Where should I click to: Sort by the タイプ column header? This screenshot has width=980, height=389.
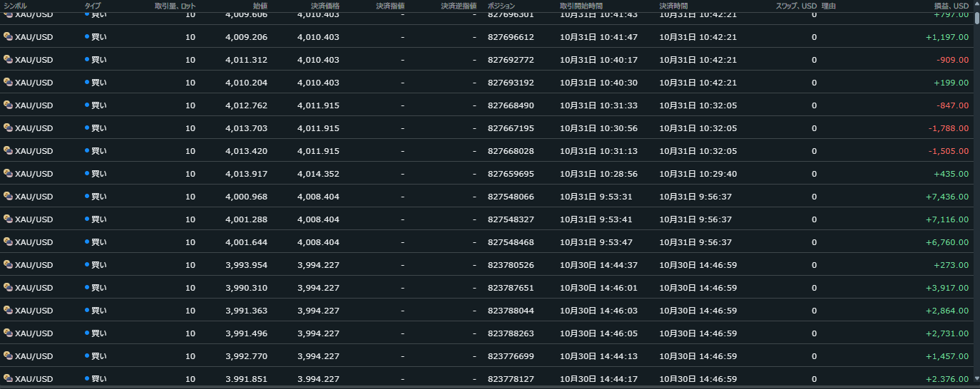93,6
